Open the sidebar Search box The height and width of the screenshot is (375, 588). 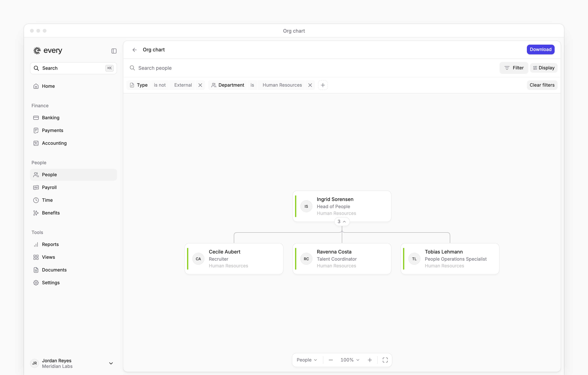(x=73, y=68)
